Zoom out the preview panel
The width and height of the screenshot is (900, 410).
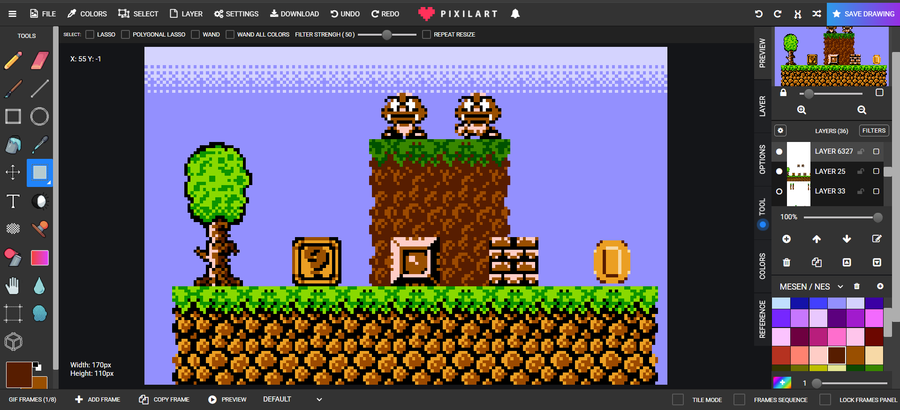(862, 110)
